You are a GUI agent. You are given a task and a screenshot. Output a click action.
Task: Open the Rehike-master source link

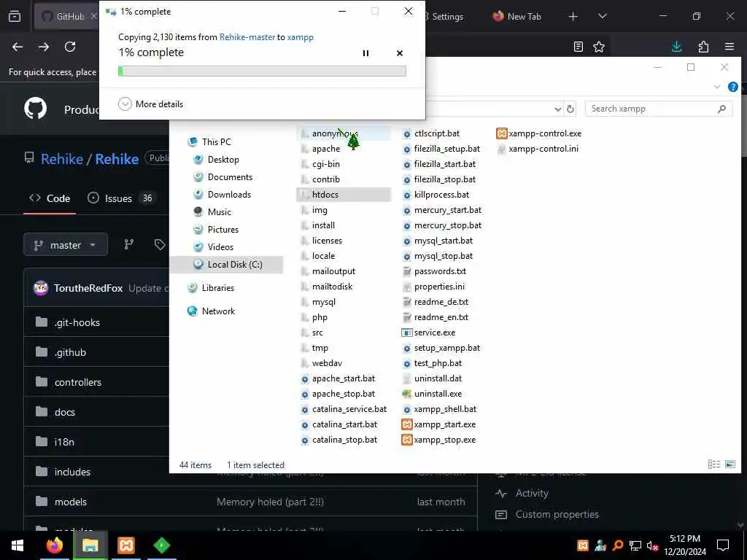click(x=247, y=37)
